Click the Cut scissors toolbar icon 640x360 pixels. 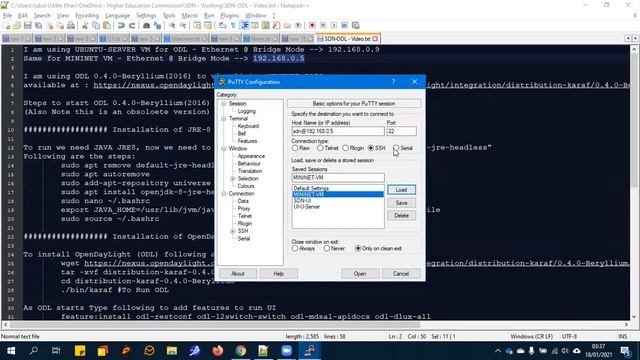tap(85, 25)
